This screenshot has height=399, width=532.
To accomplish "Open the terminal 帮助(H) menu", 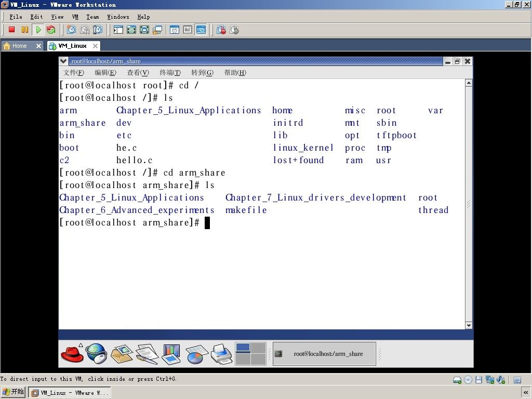I will [x=235, y=73].
